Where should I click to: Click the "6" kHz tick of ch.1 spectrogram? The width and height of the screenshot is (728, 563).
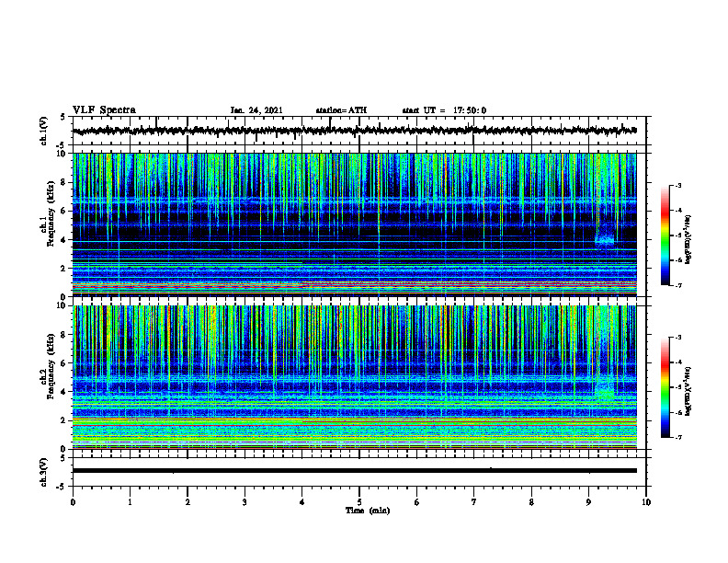[65, 211]
